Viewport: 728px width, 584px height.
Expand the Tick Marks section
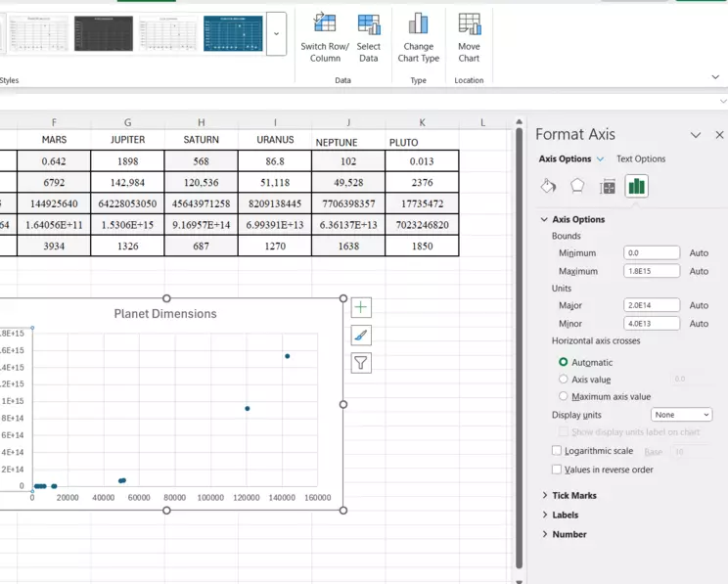545,495
